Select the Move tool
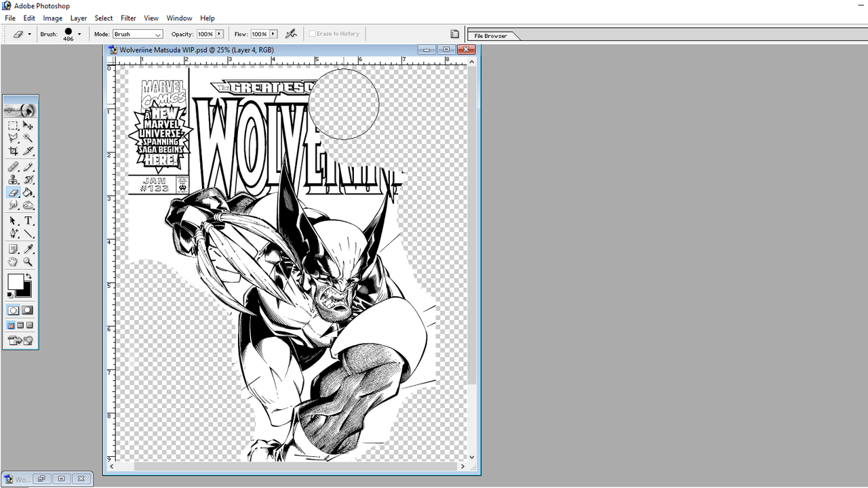868x488 pixels. [x=28, y=126]
